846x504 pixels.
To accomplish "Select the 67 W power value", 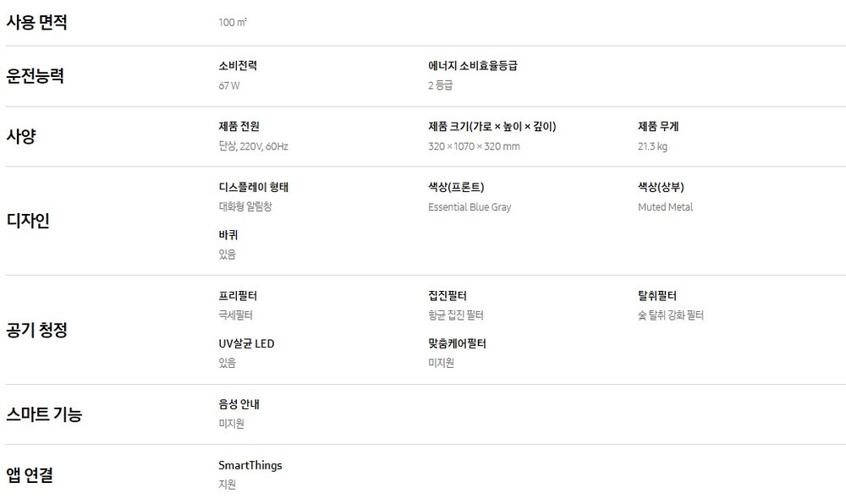I will [229, 85].
